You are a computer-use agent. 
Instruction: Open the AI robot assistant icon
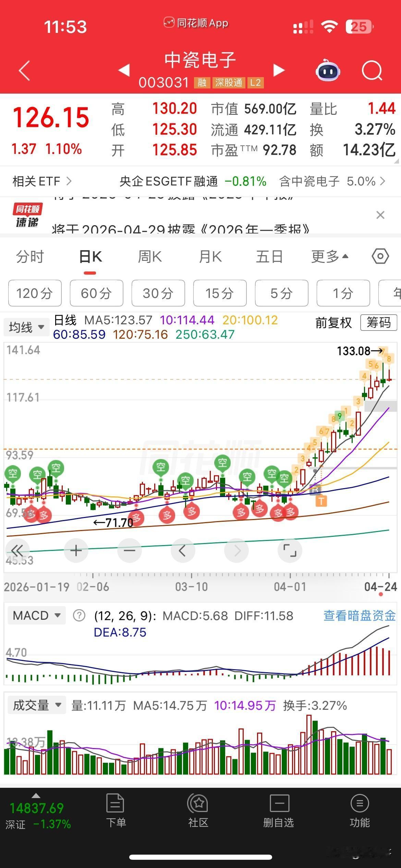pyautogui.click(x=328, y=71)
